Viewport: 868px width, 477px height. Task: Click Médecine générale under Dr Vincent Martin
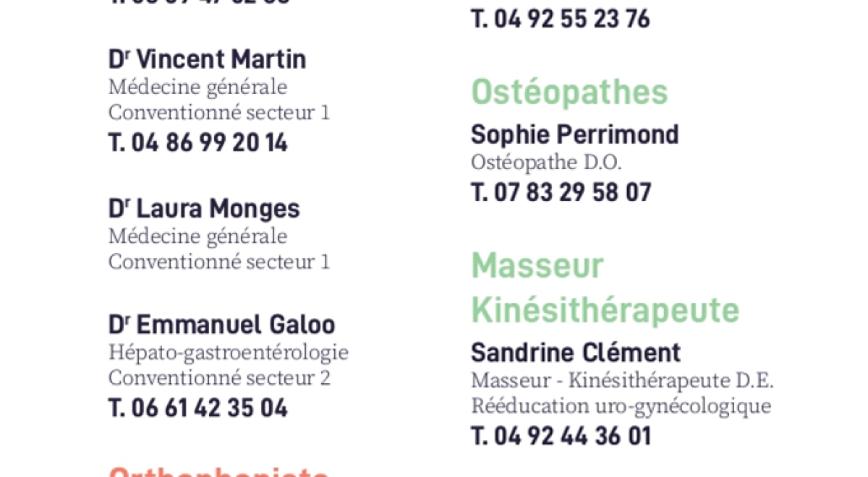click(197, 87)
